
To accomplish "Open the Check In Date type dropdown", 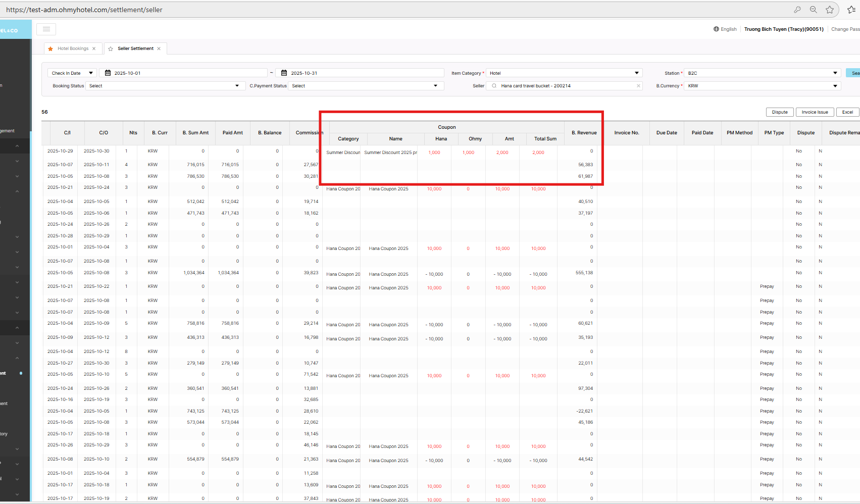I will (x=72, y=73).
